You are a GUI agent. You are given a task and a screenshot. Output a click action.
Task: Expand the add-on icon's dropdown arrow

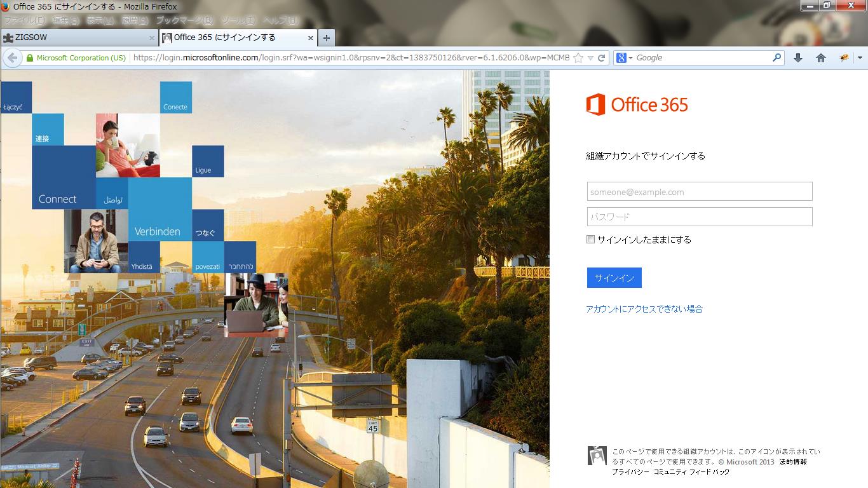(x=859, y=58)
